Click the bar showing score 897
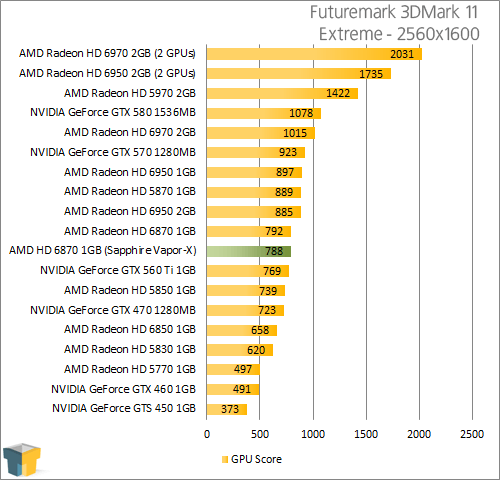500x480 pixels. [254, 173]
